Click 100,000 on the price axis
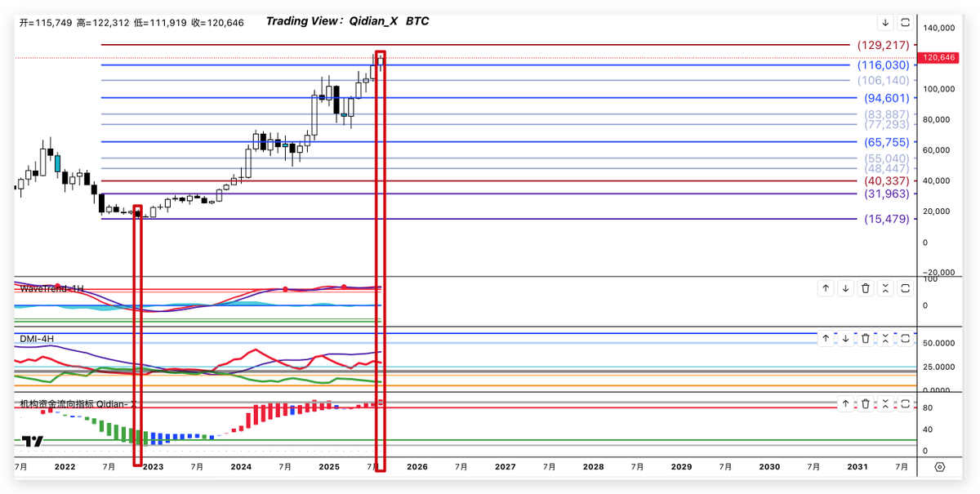980x494 pixels. coord(938,89)
